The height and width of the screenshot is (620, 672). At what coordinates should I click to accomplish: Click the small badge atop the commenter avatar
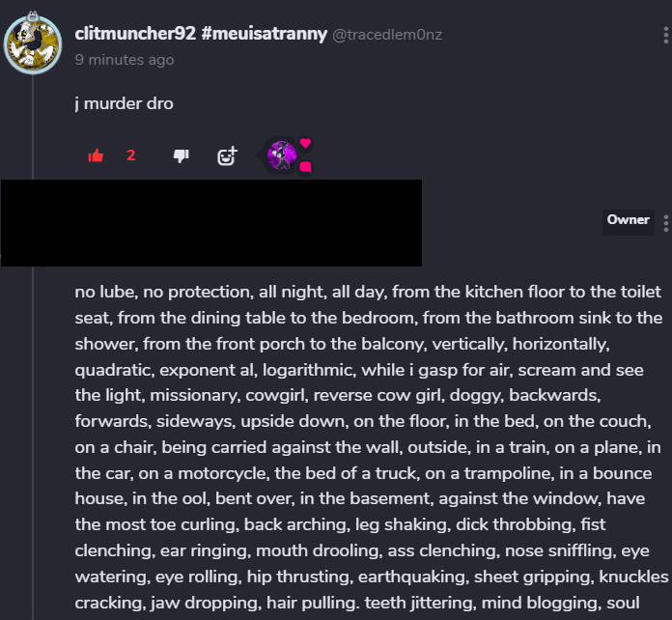[34, 14]
